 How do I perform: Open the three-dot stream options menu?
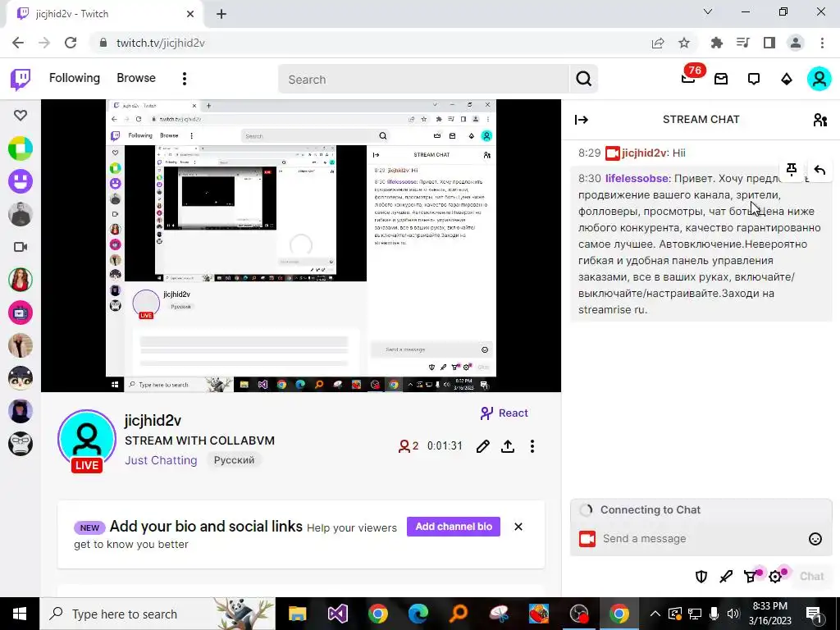point(532,446)
